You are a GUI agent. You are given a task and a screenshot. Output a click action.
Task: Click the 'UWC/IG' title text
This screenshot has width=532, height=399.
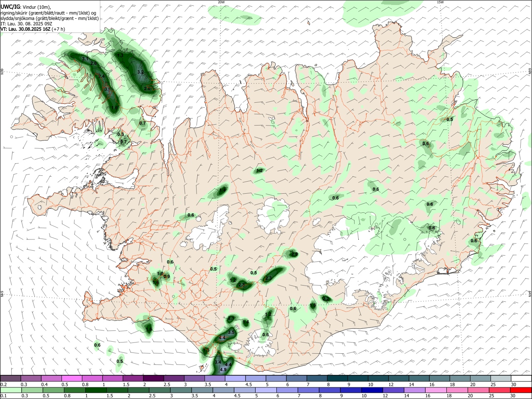10,7
